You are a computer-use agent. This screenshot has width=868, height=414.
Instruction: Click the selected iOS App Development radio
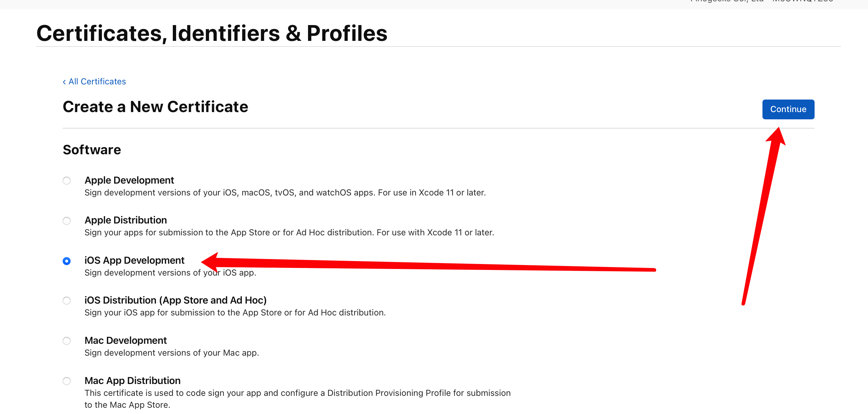point(67,261)
